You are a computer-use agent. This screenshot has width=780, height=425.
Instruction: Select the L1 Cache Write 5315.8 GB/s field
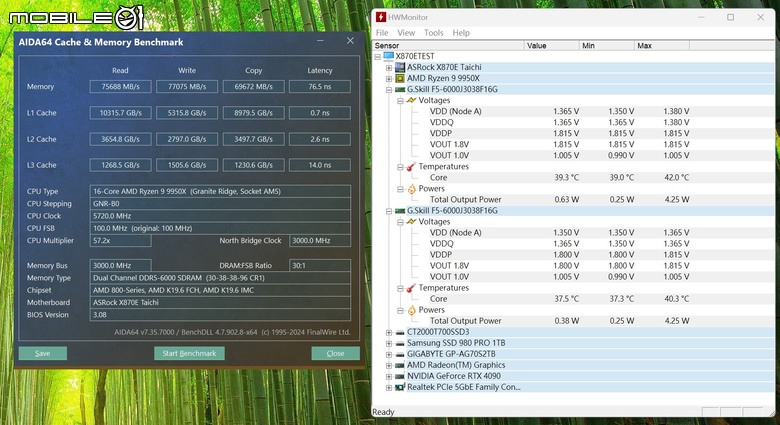(187, 113)
